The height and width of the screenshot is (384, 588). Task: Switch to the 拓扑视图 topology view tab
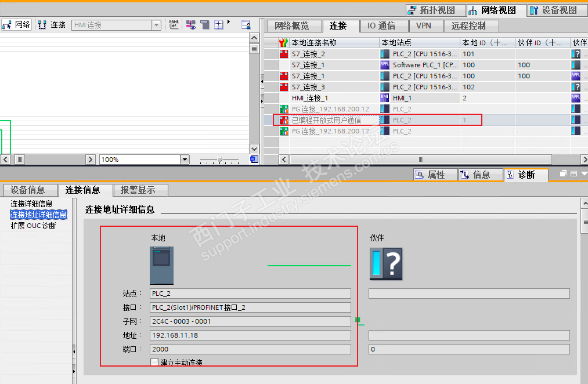(x=436, y=10)
